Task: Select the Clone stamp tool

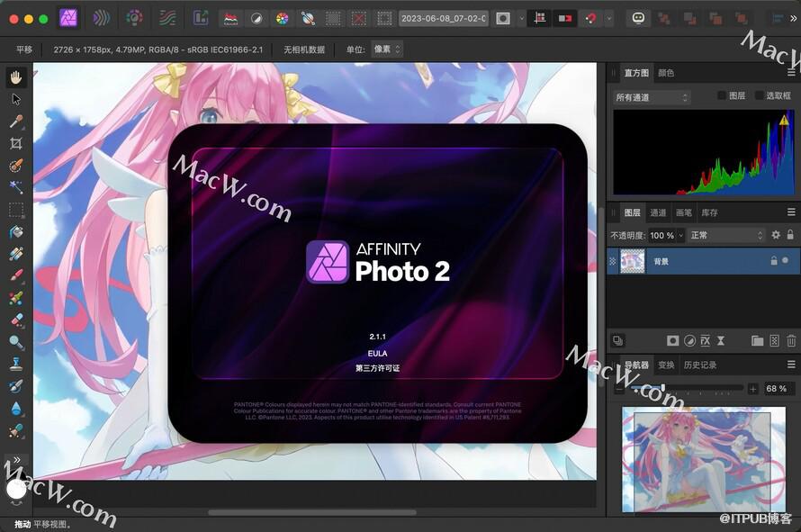Action: tap(16, 364)
